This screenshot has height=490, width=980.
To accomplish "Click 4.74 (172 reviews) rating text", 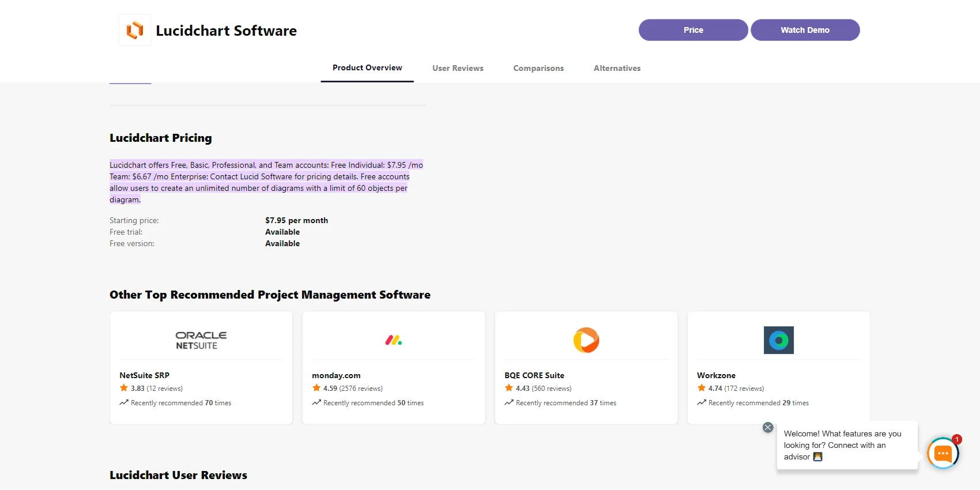I will pos(736,389).
